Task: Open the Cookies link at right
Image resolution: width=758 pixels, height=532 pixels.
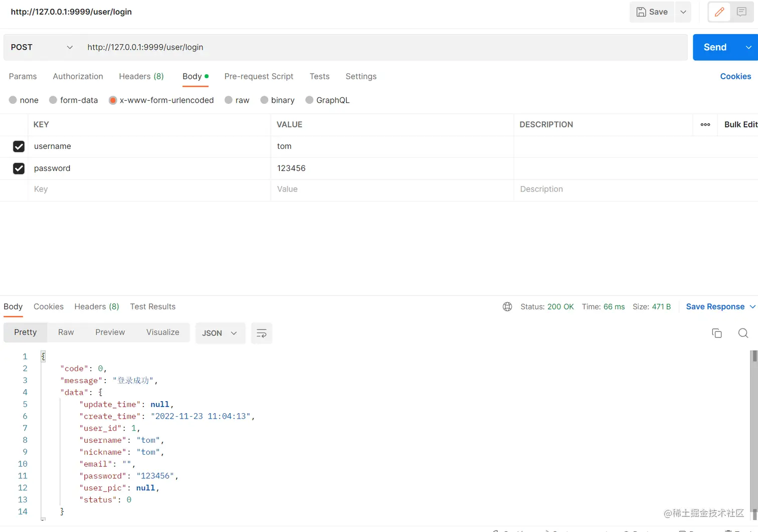Action: 735,77
